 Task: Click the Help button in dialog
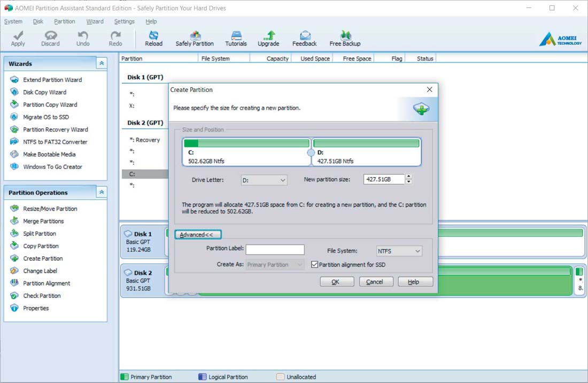pos(415,282)
